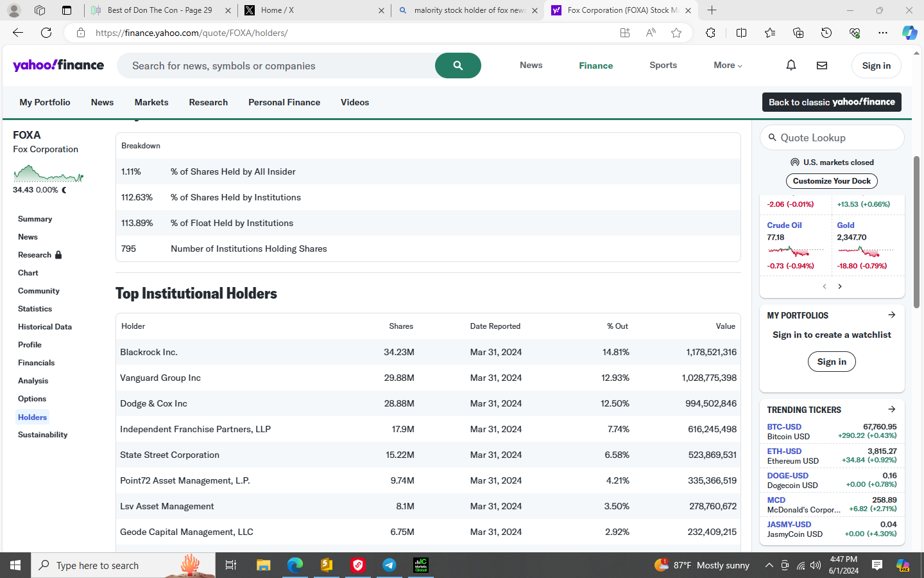Open the Yahoo Mail envelope icon
Viewport: 924px width, 578px height.
822,66
